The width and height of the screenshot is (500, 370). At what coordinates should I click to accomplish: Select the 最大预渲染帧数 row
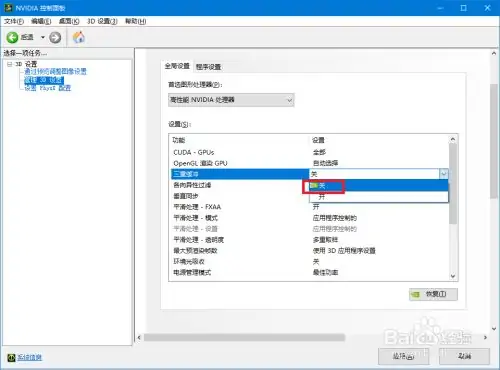click(309, 251)
